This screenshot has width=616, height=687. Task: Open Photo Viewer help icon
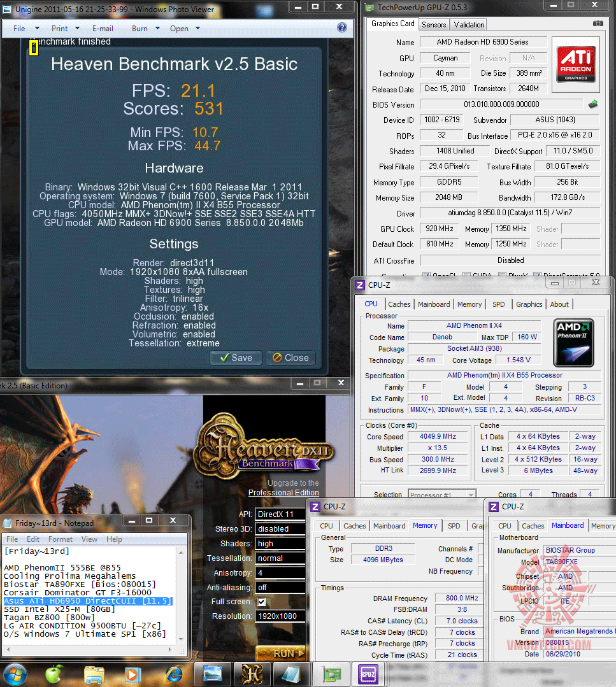(342, 27)
